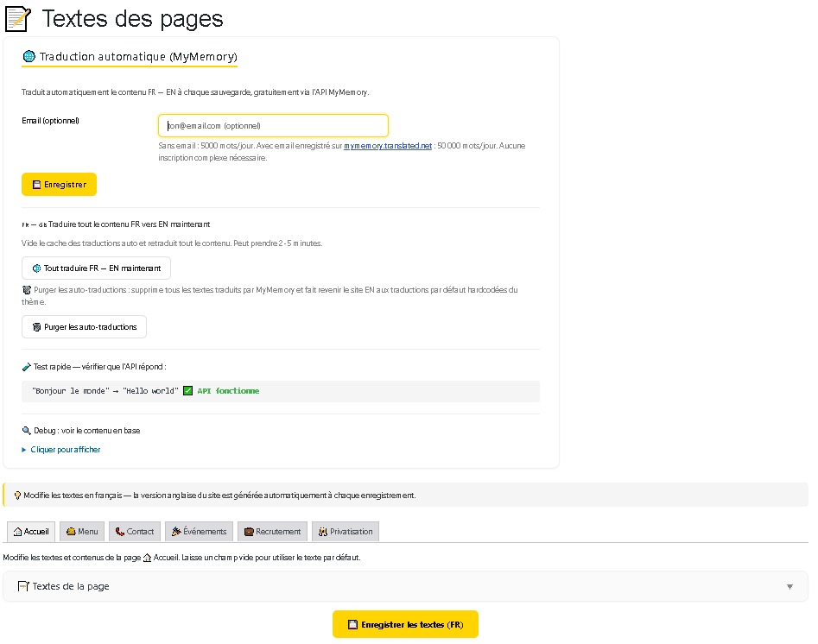Click the yellow Enregistrer button
Viewport: 818px width, 644px height.
point(59,185)
